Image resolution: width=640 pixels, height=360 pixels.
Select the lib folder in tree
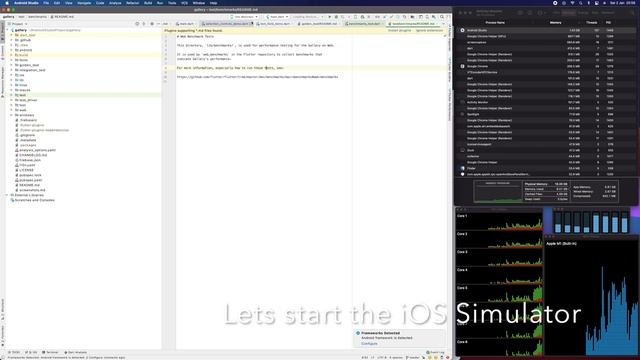click(x=22, y=80)
